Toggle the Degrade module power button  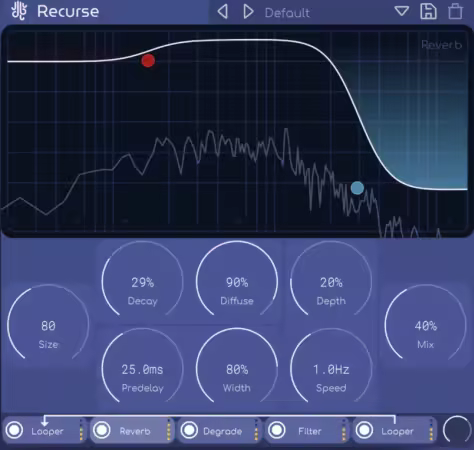click(x=189, y=430)
